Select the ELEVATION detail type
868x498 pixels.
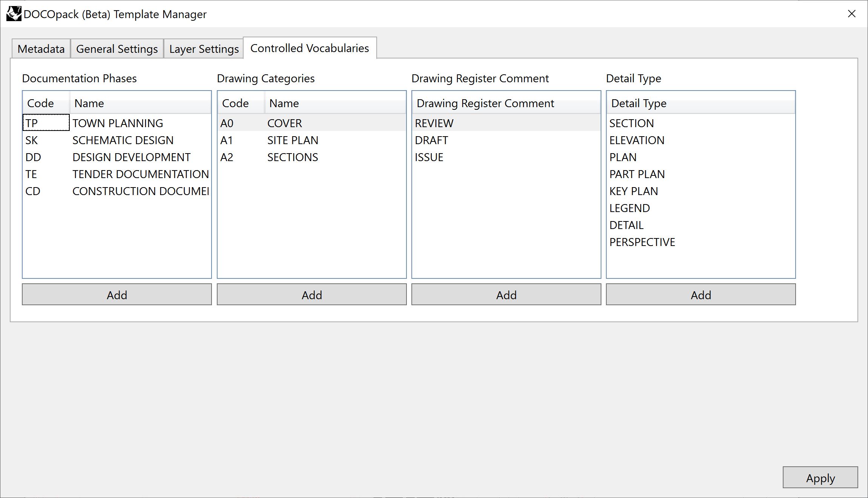click(x=701, y=140)
